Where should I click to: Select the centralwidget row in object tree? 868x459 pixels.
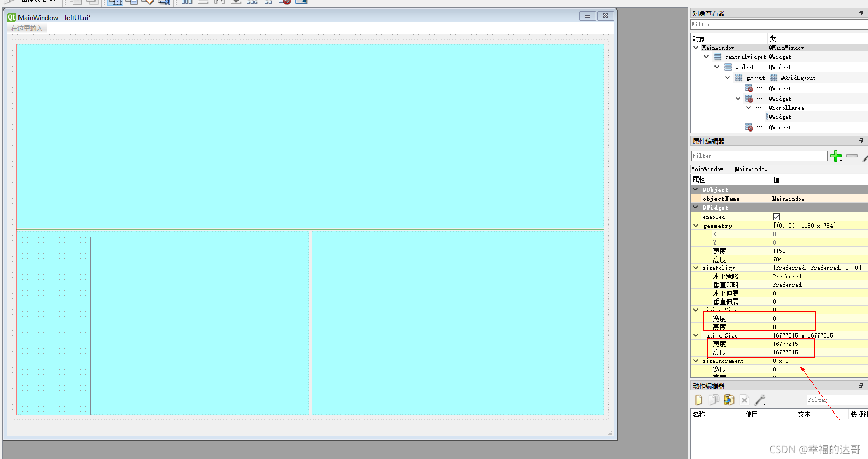pyautogui.click(x=779, y=57)
